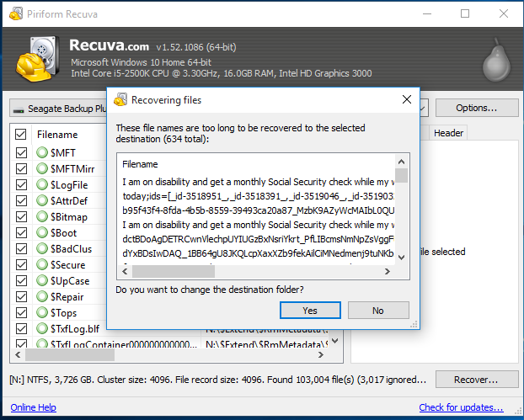Image resolution: width=524 pixels, height=420 pixels.
Task: Click the Filename column header in main list
Action: [57, 134]
